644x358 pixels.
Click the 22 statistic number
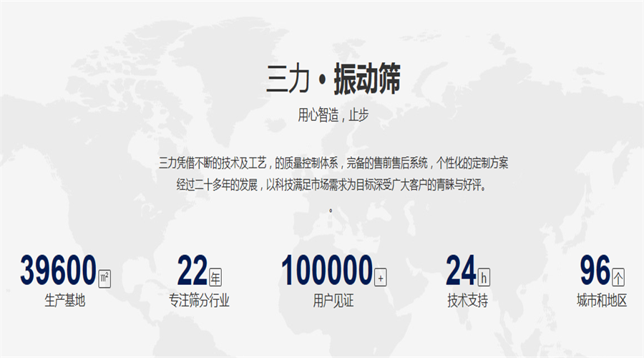tap(192, 271)
